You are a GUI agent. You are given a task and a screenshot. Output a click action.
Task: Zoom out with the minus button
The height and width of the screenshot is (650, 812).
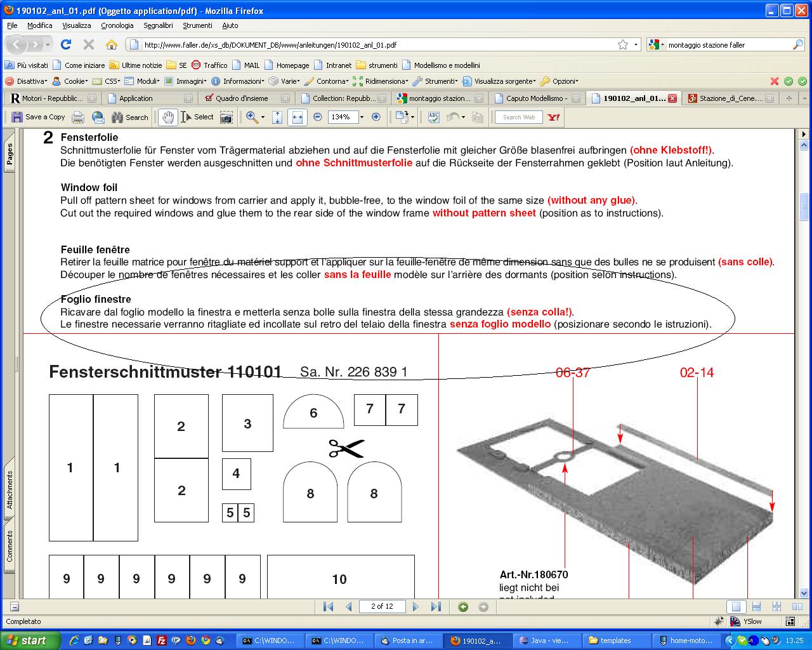318,117
